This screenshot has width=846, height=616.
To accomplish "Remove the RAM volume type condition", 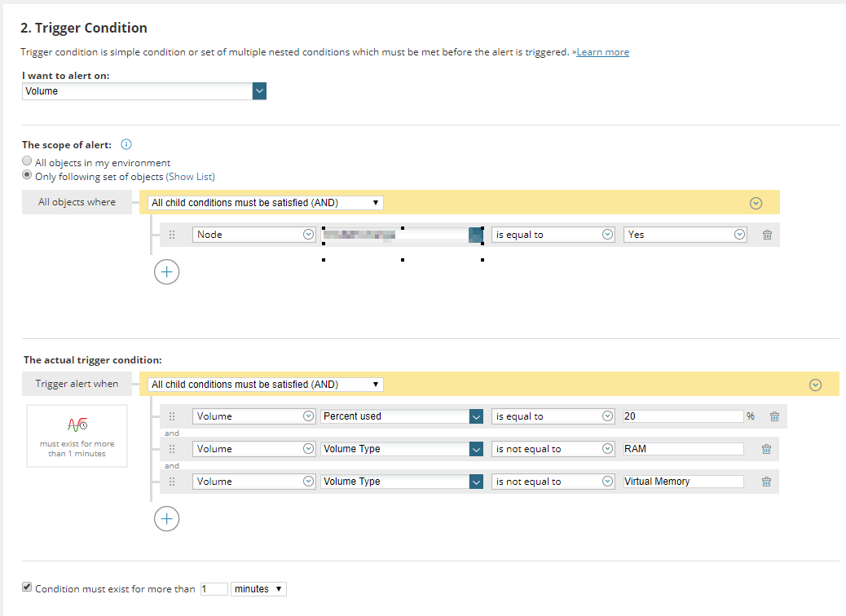I will [x=766, y=449].
